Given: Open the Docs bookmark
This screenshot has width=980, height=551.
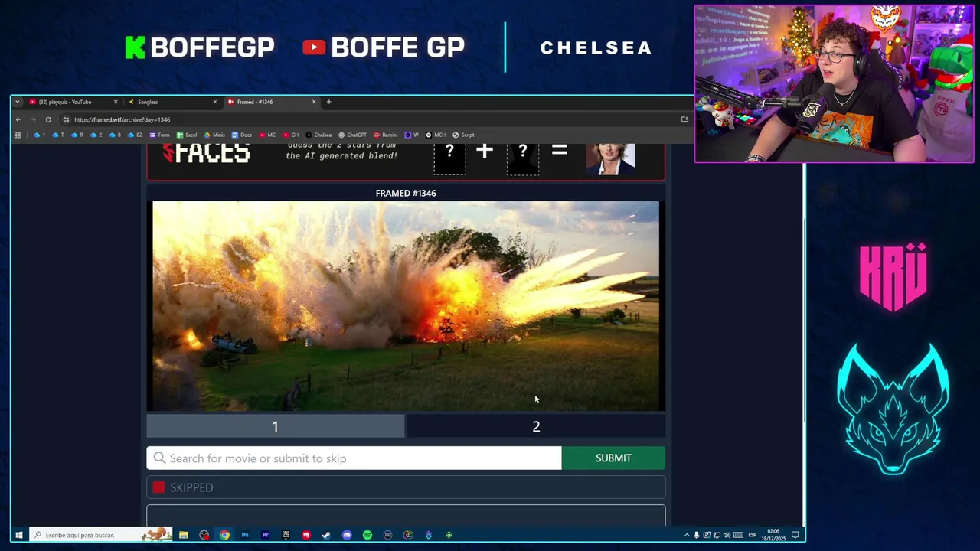Looking at the screenshot, I should pos(242,135).
